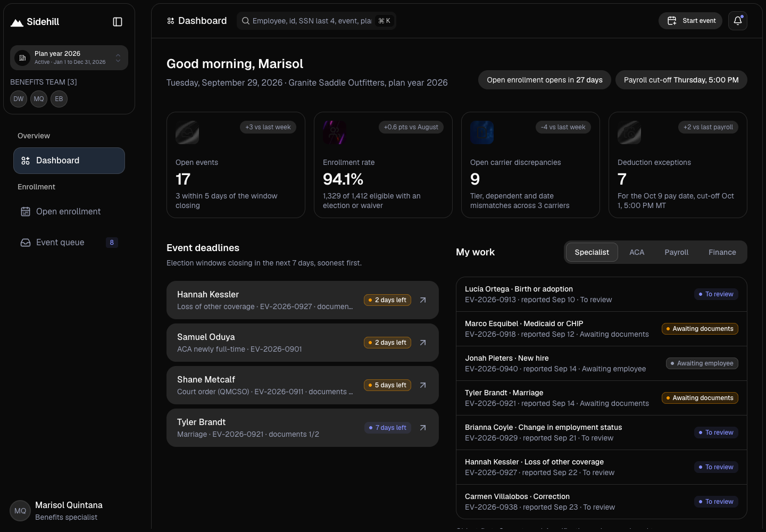Open Marisol Quintana profile menu
The width and height of the screenshot is (766, 532).
tap(69, 511)
